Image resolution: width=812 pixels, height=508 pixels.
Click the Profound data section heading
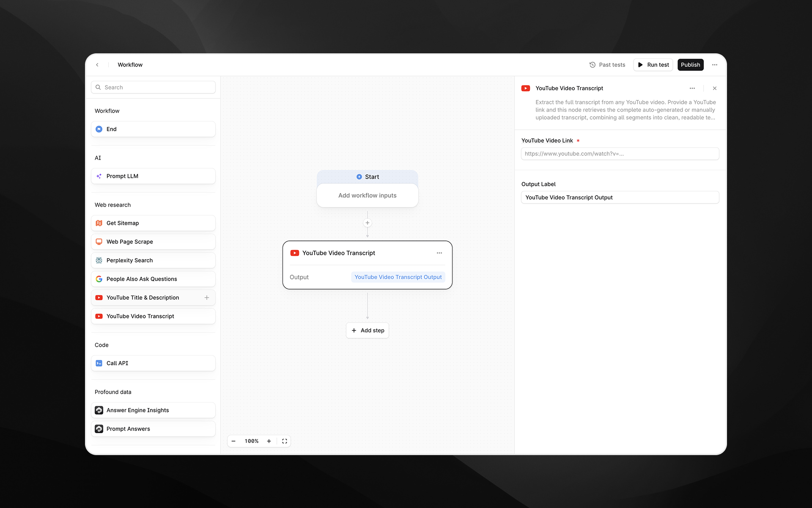point(113,392)
